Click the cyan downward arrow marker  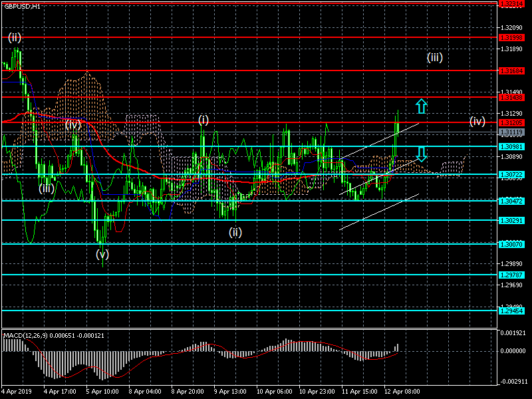pos(420,154)
